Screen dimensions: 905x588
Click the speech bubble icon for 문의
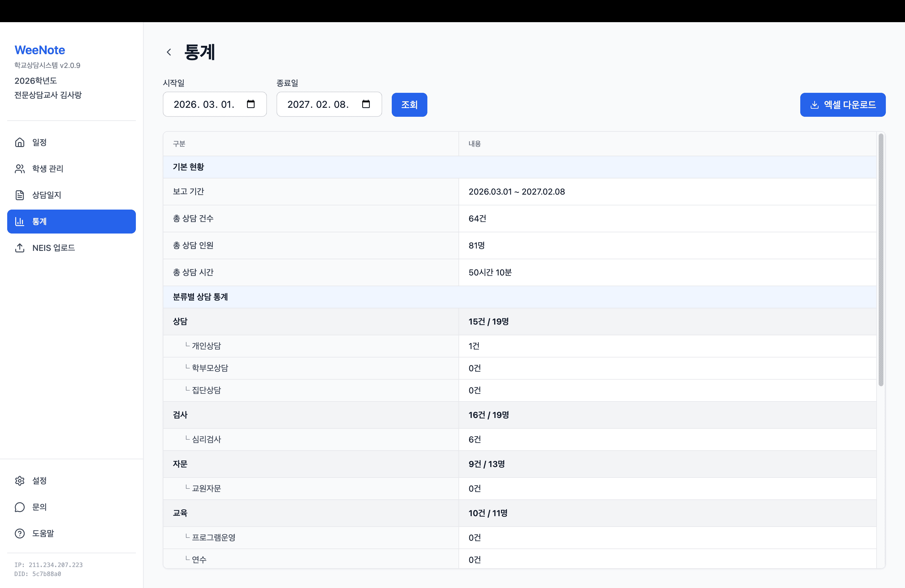[20, 507]
